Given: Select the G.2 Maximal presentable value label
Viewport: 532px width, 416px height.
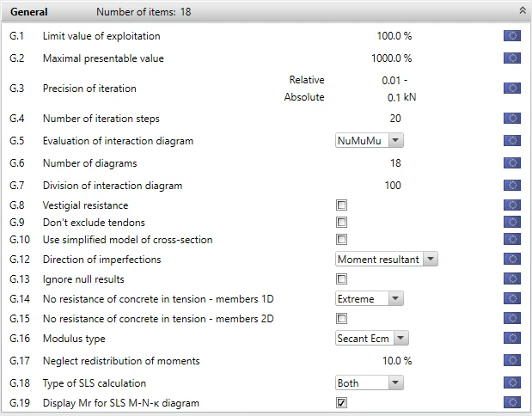Looking at the screenshot, I should pyautogui.click(x=103, y=58).
